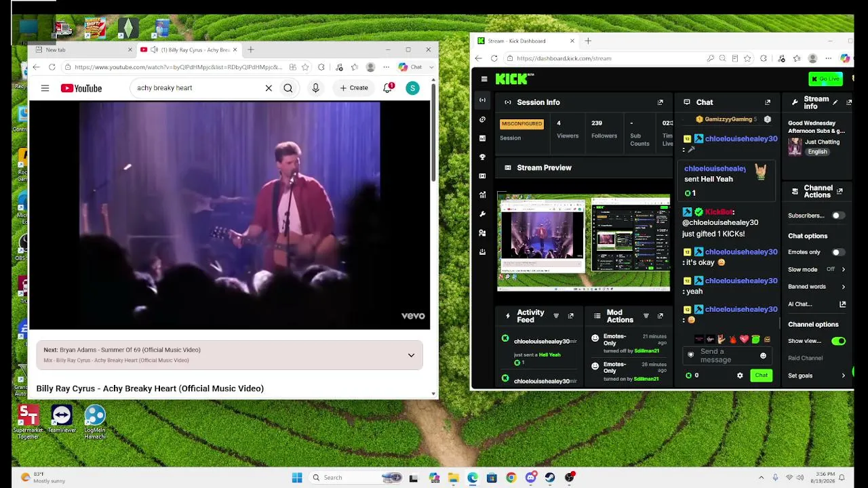Pop out the Channel Actions panel
This screenshot has width=868, height=488.
coord(840,192)
